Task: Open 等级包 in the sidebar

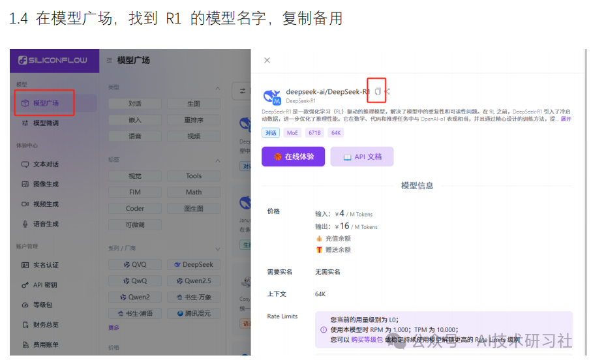Action: pos(38,305)
